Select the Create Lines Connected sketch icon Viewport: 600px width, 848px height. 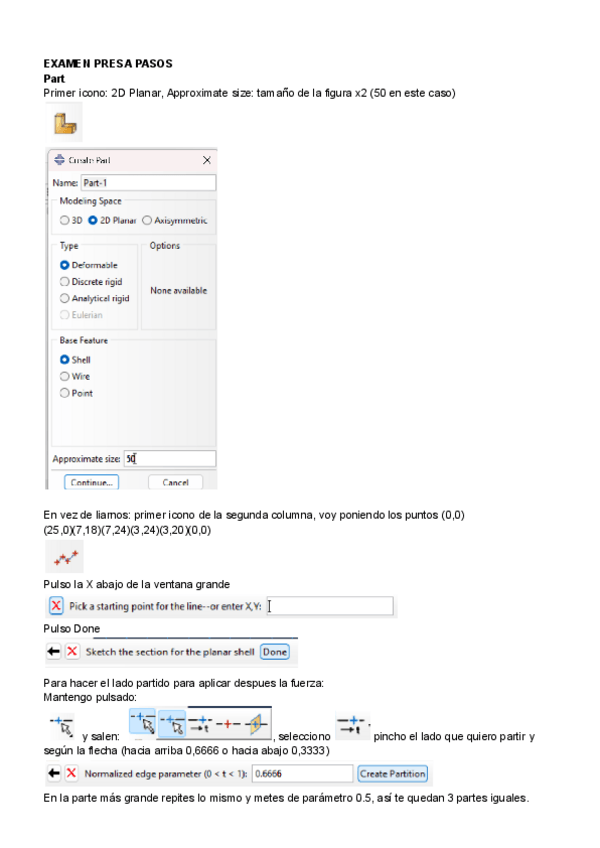click(66, 557)
